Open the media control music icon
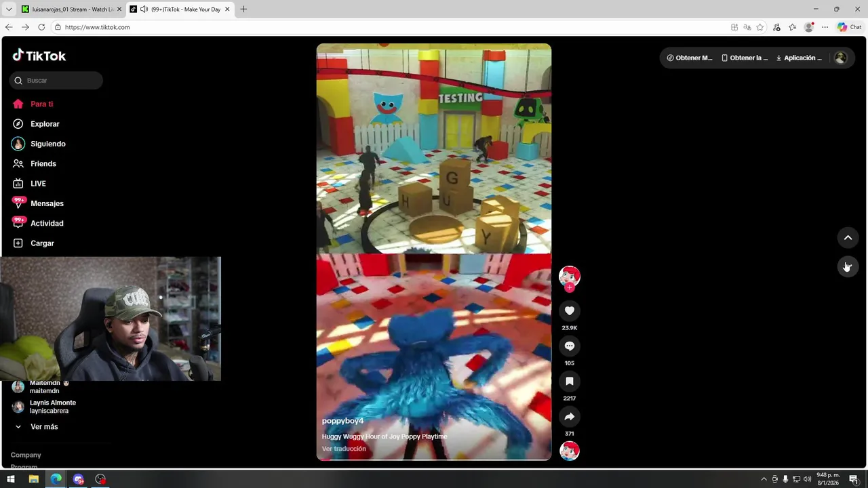 776,27
